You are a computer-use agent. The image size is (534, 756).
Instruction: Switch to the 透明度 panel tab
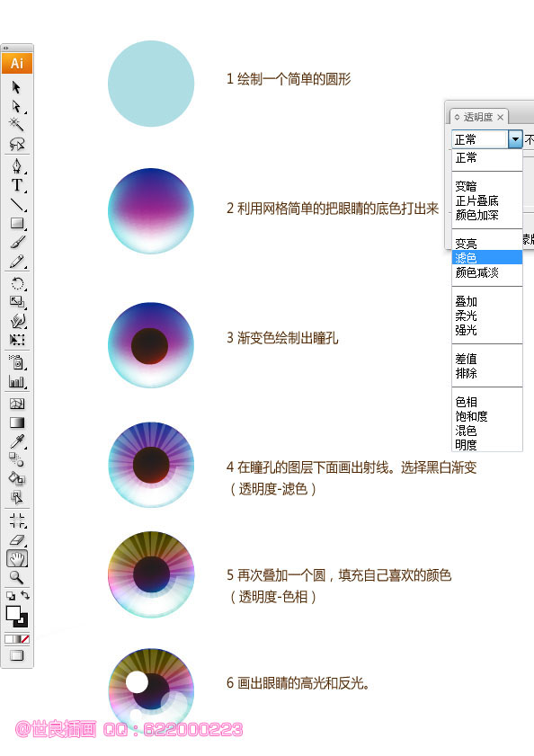(478, 117)
